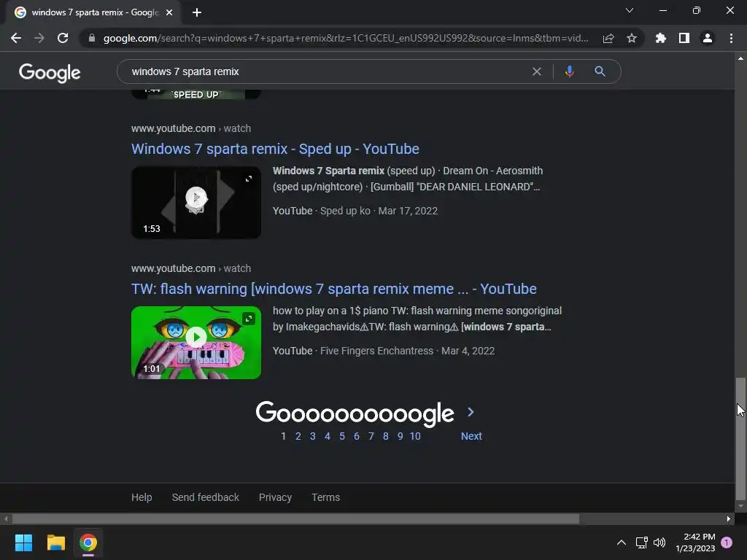Viewport: 747px width, 560px height.
Task: Expand preview on the 1:53 video thumbnail
Action: click(249, 179)
